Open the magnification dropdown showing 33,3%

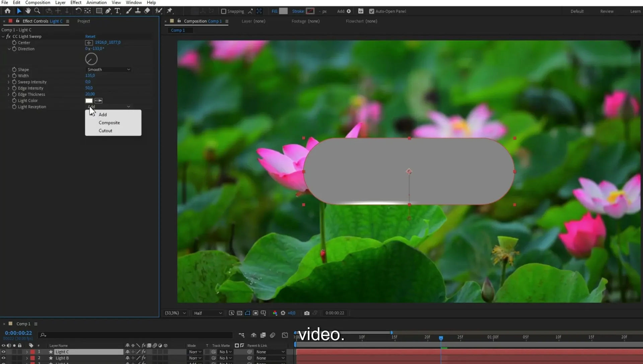tap(175, 313)
